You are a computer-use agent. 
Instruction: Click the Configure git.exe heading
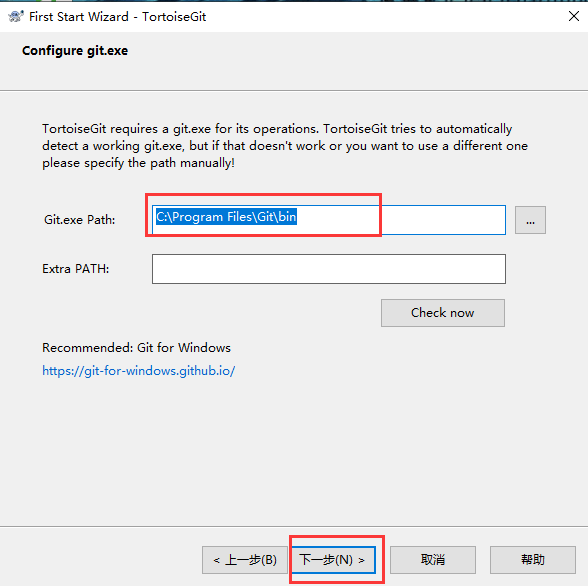pyautogui.click(x=75, y=51)
